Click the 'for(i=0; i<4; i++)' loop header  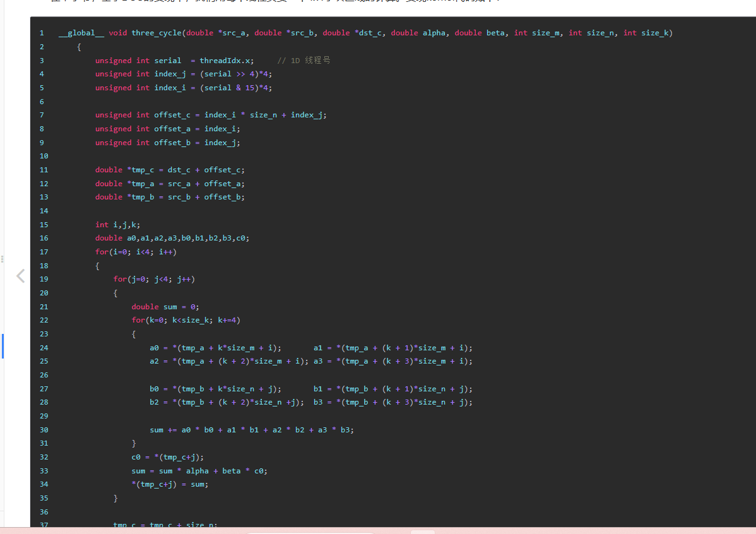[x=136, y=252]
